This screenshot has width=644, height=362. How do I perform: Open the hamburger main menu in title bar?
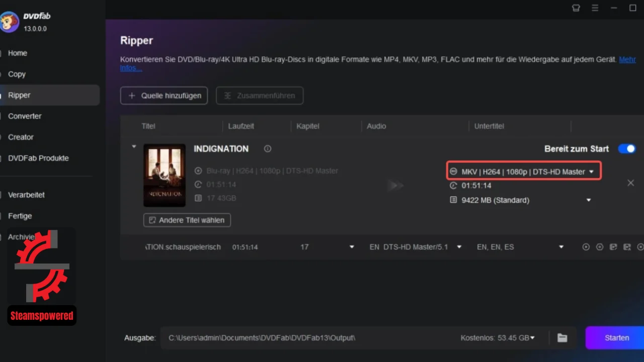595,8
